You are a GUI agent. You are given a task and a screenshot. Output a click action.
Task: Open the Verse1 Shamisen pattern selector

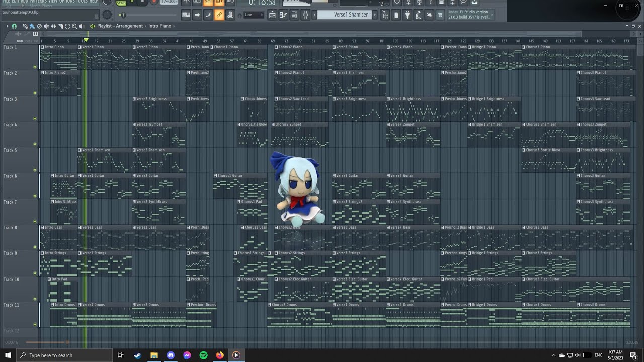tap(345, 15)
